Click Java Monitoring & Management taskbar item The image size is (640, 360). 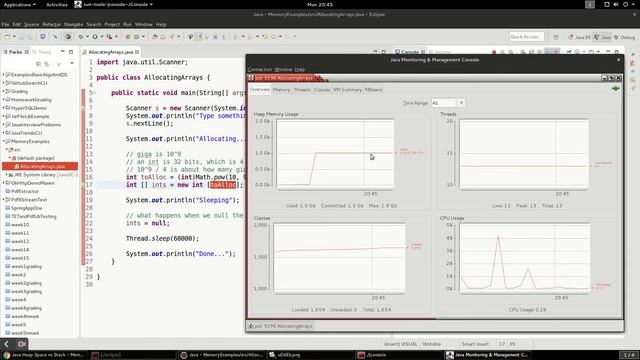pos(488,355)
